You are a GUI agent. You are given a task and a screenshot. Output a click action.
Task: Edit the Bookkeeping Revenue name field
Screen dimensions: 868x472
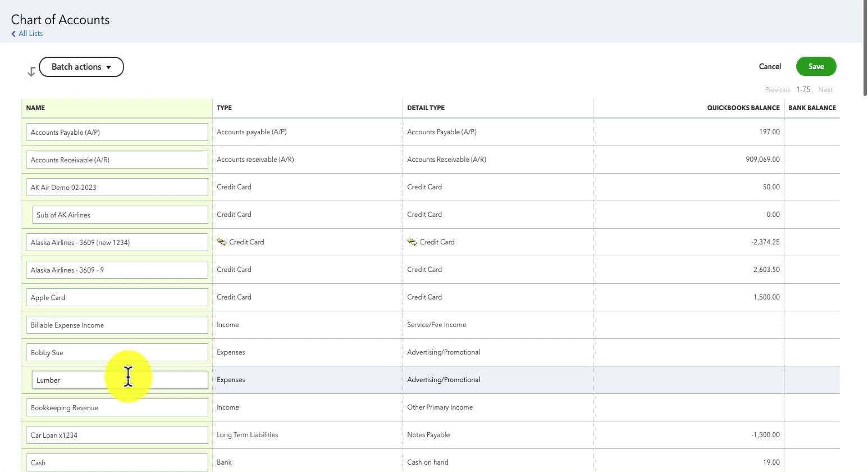(117, 407)
